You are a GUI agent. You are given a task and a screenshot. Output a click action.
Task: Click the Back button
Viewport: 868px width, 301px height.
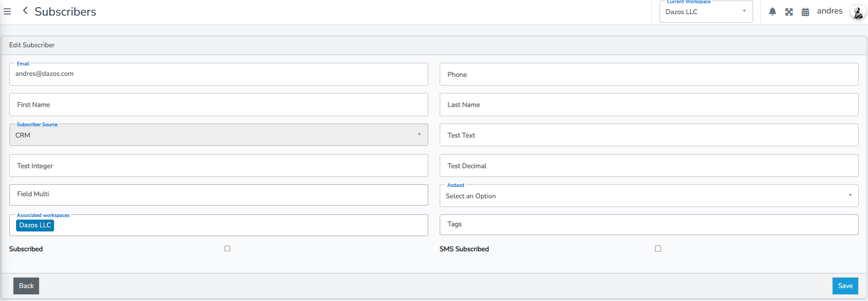click(x=26, y=286)
